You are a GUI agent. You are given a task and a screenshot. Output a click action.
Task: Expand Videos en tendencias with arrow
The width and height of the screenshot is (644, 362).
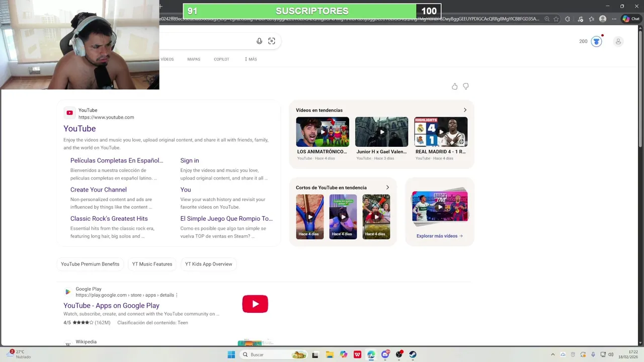click(465, 110)
